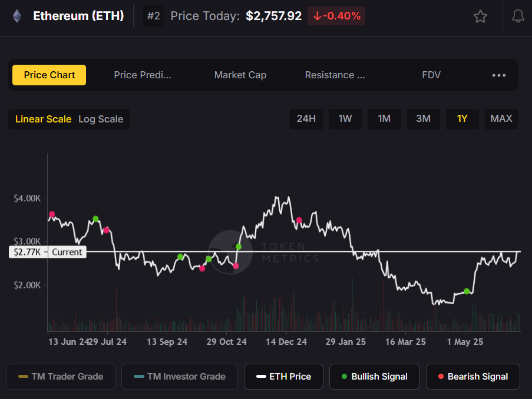Set time range to 24H

coord(306,119)
